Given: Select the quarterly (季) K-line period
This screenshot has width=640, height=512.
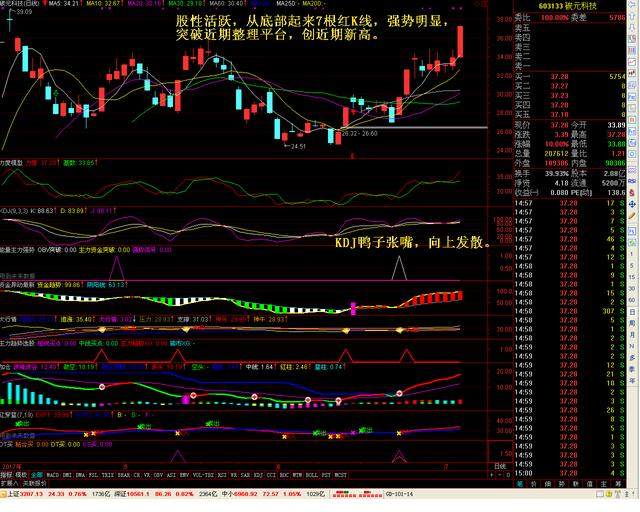Looking at the screenshot, I should (x=632, y=369).
